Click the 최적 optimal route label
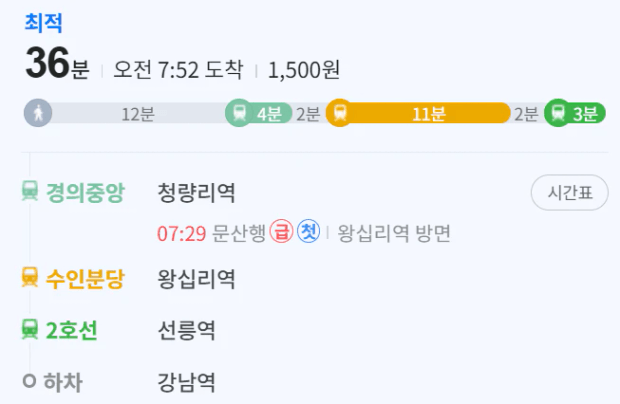Image resolution: width=620 pixels, height=404 pixels. (x=43, y=23)
